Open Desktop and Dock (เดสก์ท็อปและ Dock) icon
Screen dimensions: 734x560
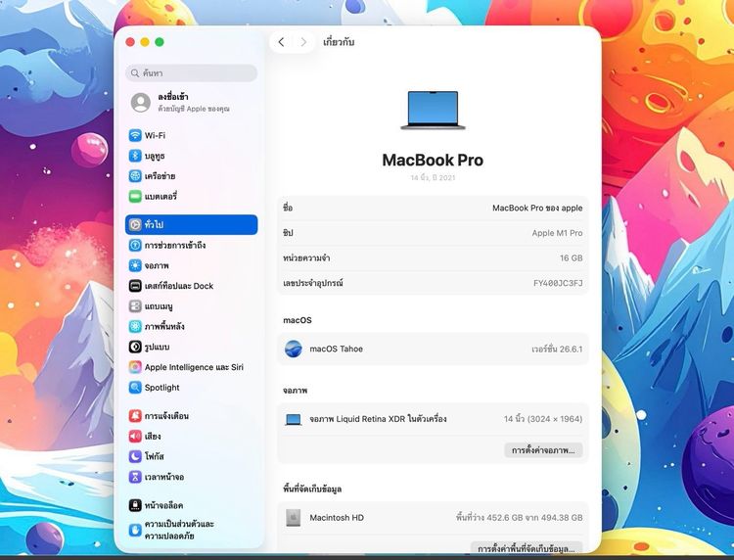[135, 286]
